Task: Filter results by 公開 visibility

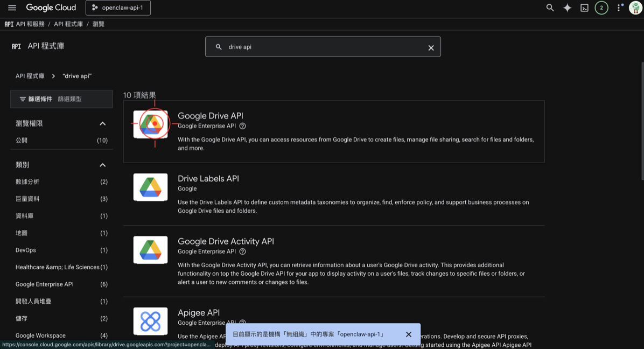Action: 22,140
